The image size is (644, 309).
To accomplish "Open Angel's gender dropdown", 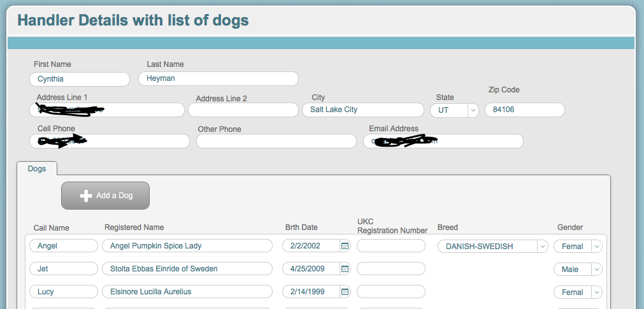I will [597, 247].
